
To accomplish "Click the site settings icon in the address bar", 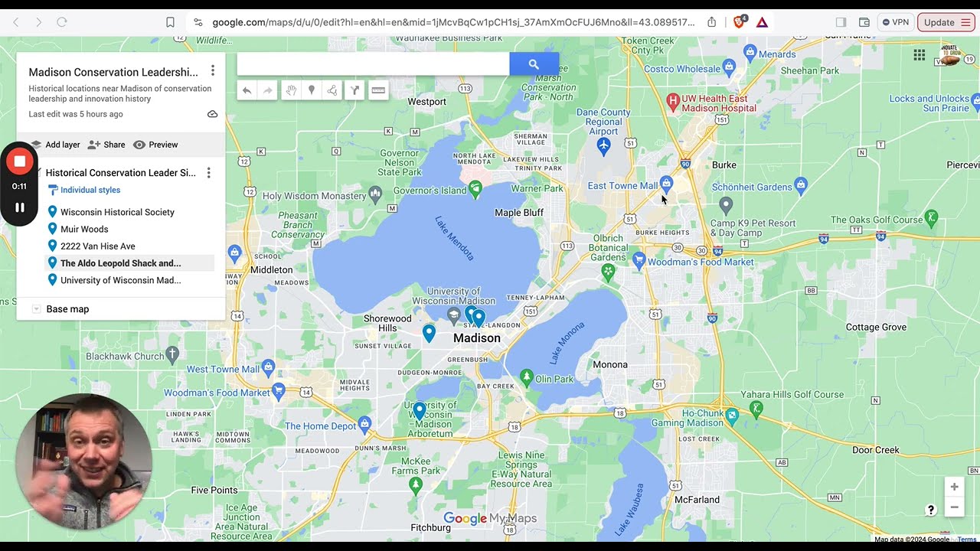I will click(198, 22).
